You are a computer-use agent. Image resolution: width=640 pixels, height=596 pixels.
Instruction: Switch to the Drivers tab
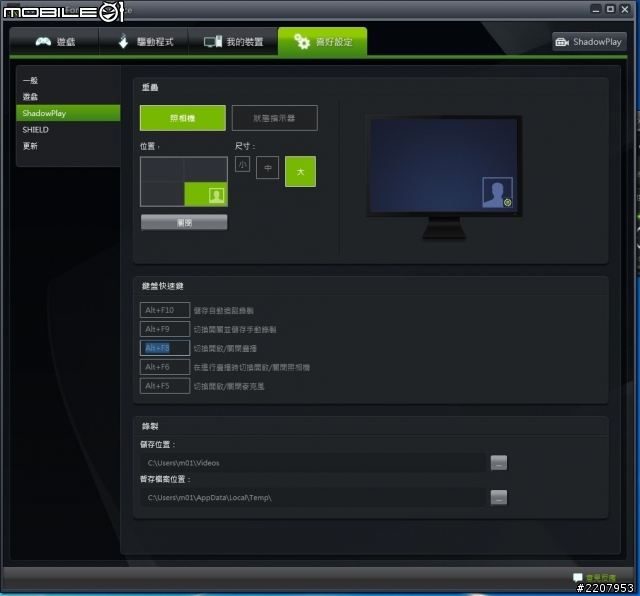[x=144, y=42]
